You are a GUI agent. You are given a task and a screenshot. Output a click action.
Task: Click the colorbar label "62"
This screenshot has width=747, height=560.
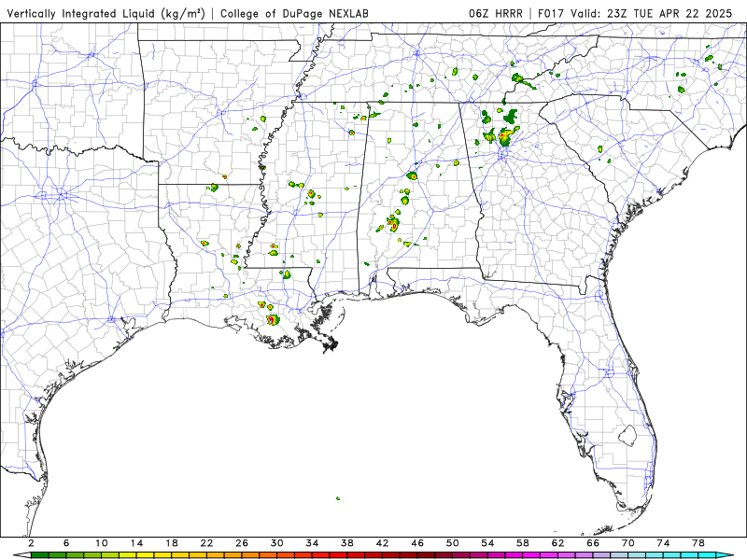click(x=557, y=543)
